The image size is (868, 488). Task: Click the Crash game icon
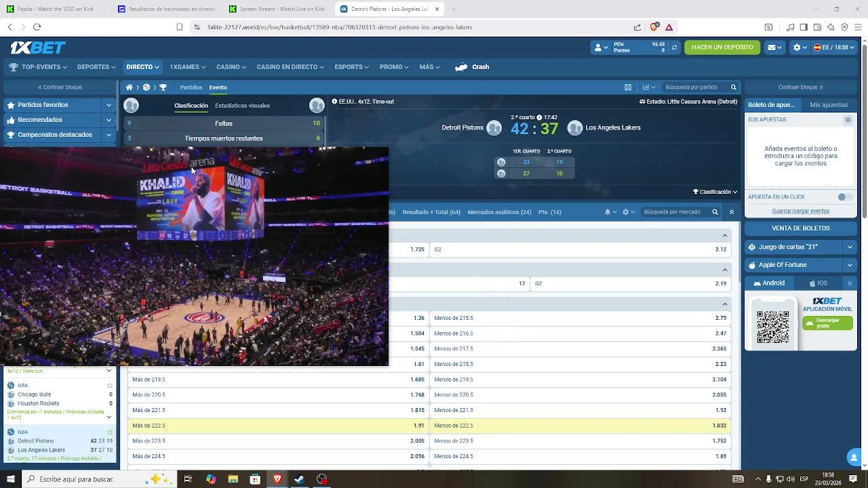tap(462, 67)
